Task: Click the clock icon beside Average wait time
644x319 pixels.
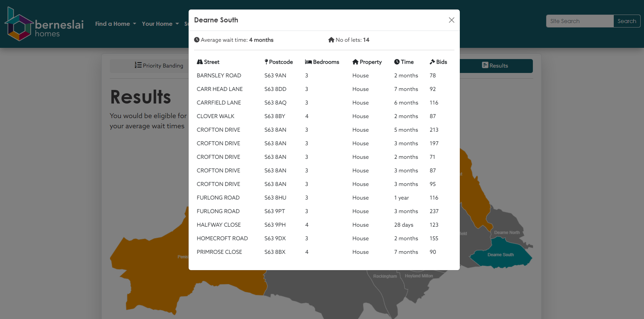Action: coord(197,40)
